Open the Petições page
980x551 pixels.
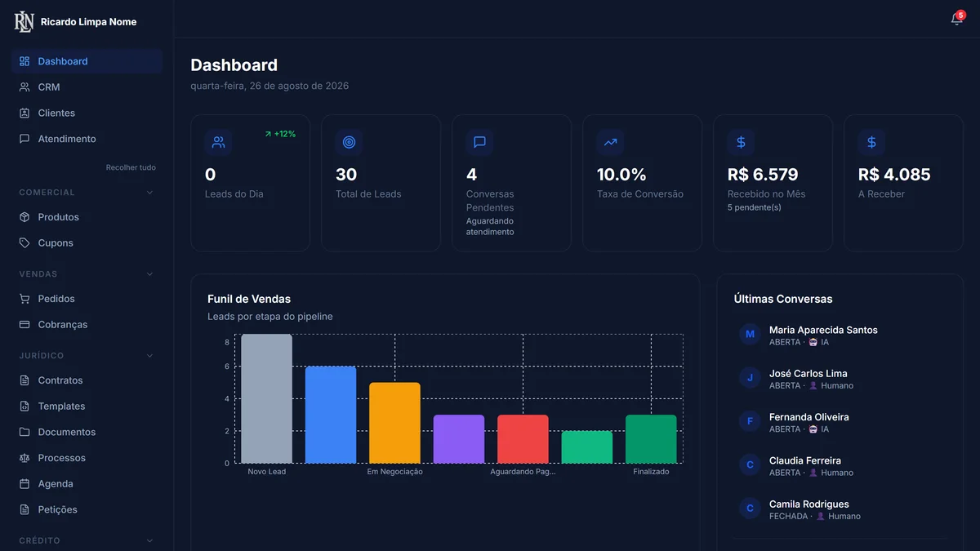coord(87,509)
